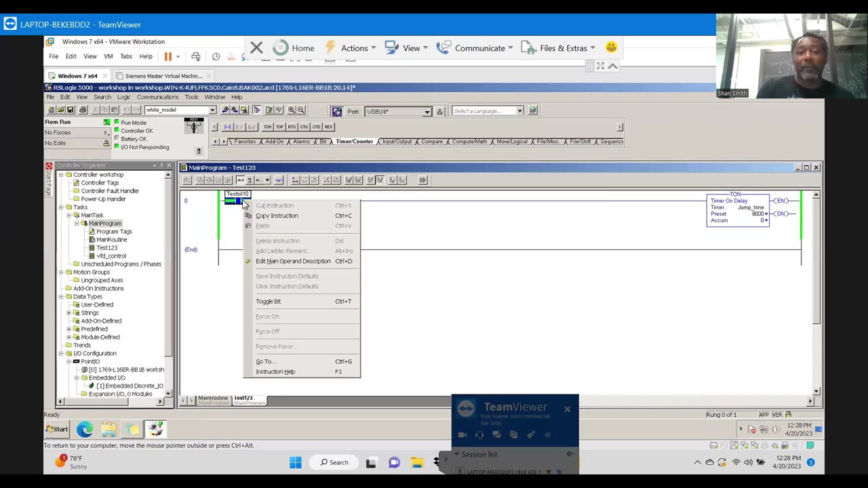Select Program Tags in the tree
The width and height of the screenshot is (868, 488).
[x=114, y=231]
